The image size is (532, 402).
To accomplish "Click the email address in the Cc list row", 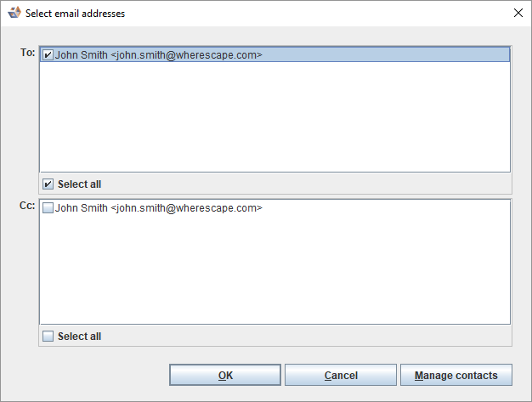I will point(186,207).
